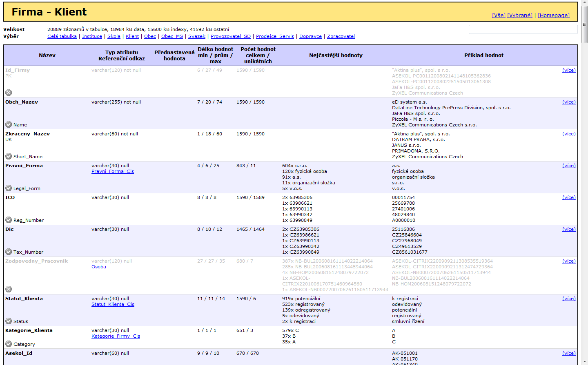Show more values for Id_Firmy (více)

click(569, 70)
